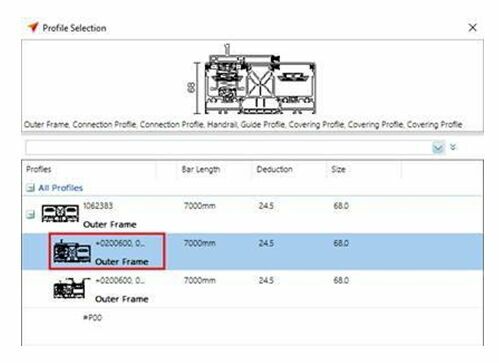Viewport: 499px width, 363px height.
Task: Sort by the Profiles column header
Action: (39, 169)
